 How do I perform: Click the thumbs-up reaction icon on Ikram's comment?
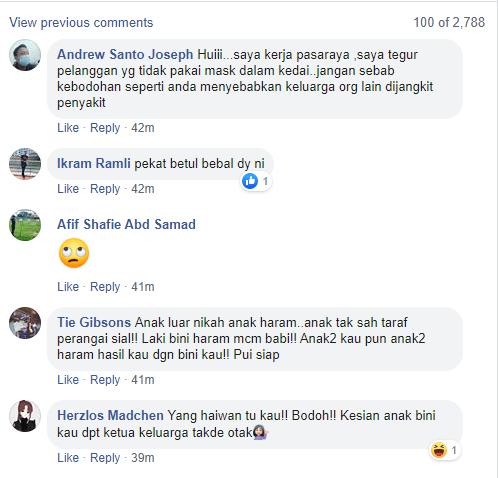[x=250, y=181]
